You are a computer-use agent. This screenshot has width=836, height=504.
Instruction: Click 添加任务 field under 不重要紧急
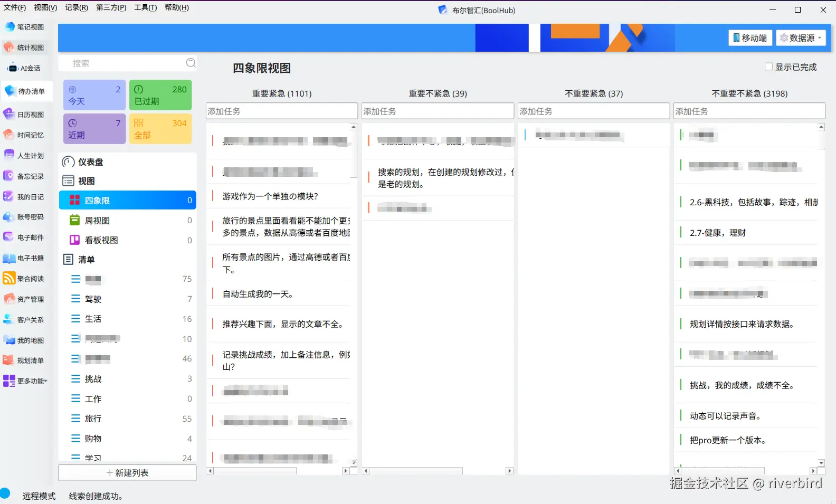pyautogui.click(x=594, y=111)
